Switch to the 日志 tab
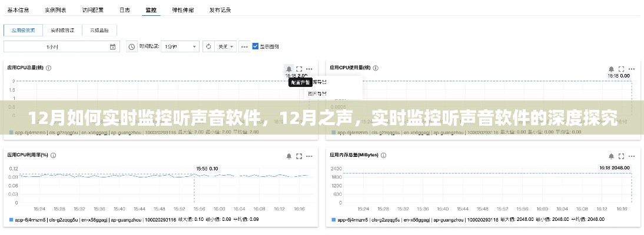Screen dimensions: 644x235 click(x=125, y=10)
